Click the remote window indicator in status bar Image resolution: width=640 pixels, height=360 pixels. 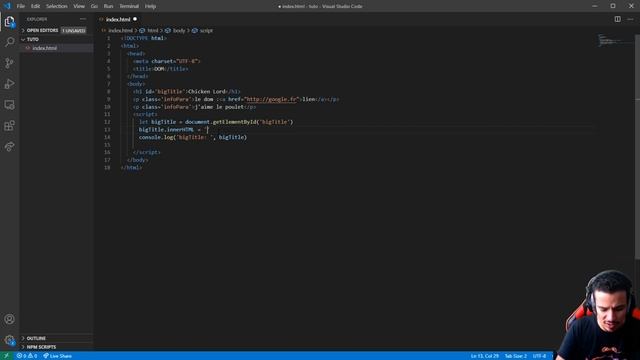point(7,356)
